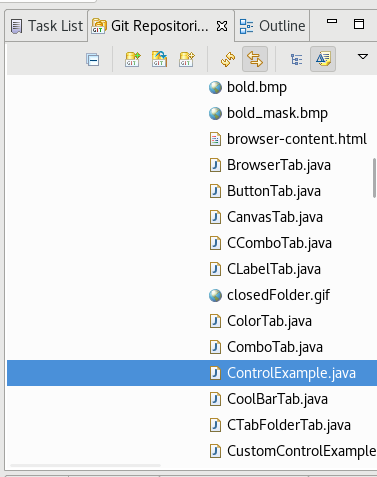377x477 pixels.
Task: Select CComboTab.java file
Action: point(279,243)
